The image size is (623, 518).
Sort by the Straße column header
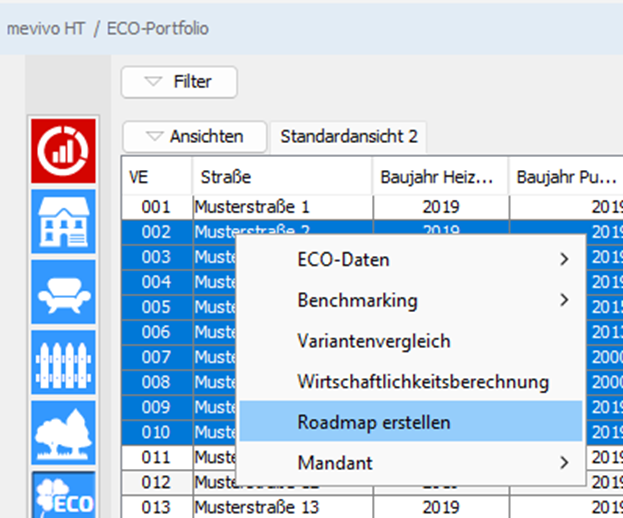pyautogui.click(x=282, y=177)
